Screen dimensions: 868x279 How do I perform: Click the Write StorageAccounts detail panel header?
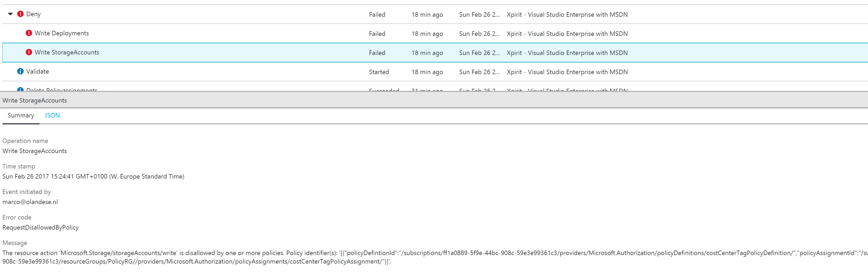(434, 100)
